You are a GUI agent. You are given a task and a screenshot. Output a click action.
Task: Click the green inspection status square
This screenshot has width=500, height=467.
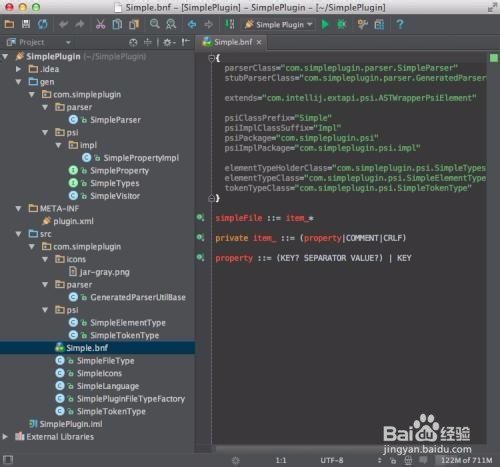pos(494,58)
